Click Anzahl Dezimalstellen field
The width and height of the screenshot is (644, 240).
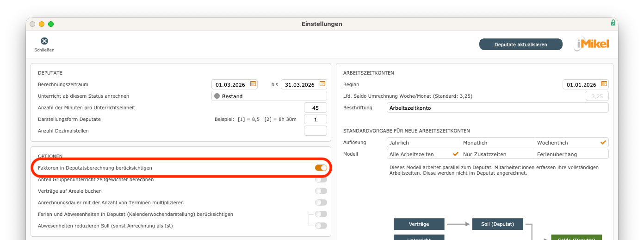[x=316, y=131]
